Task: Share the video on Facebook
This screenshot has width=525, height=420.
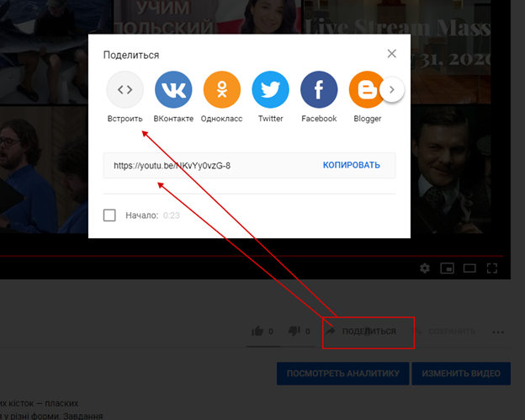Action: coord(319,89)
